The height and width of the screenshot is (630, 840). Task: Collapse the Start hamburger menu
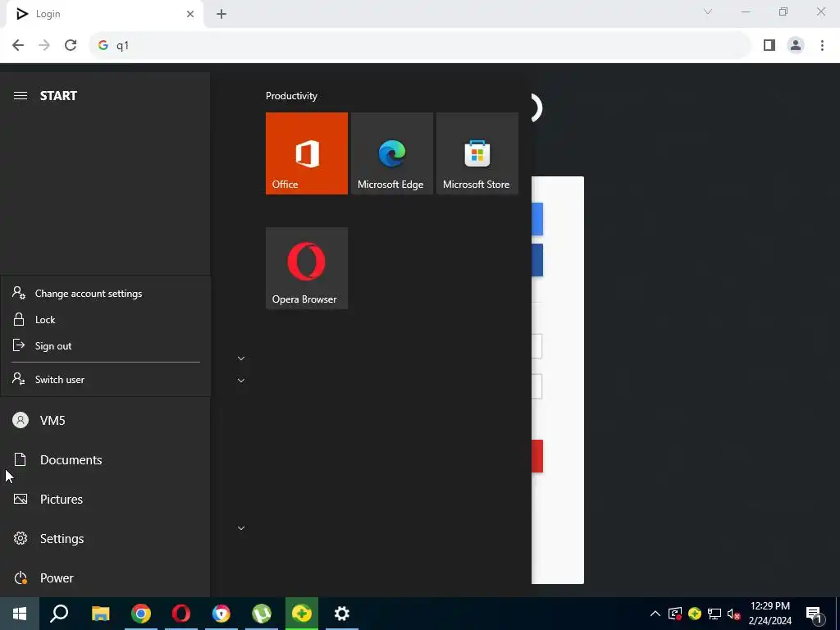(21, 96)
